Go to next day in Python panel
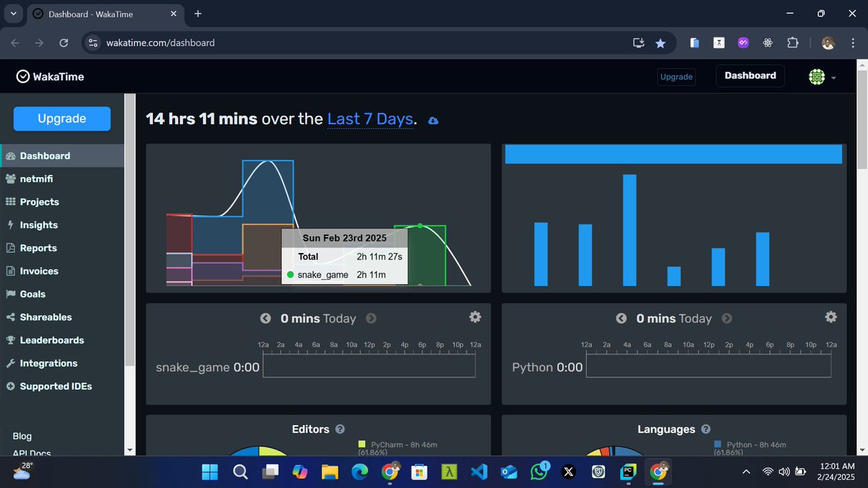The height and width of the screenshot is (488, 868). 726,318
